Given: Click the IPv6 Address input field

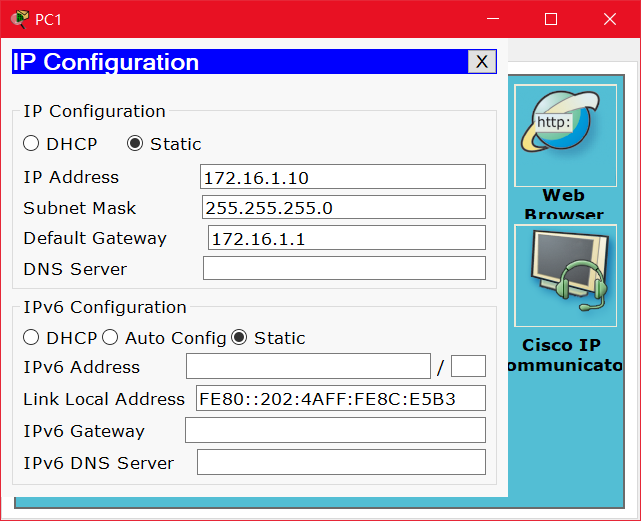Looking at the screenshot, I should pos(308,366).
